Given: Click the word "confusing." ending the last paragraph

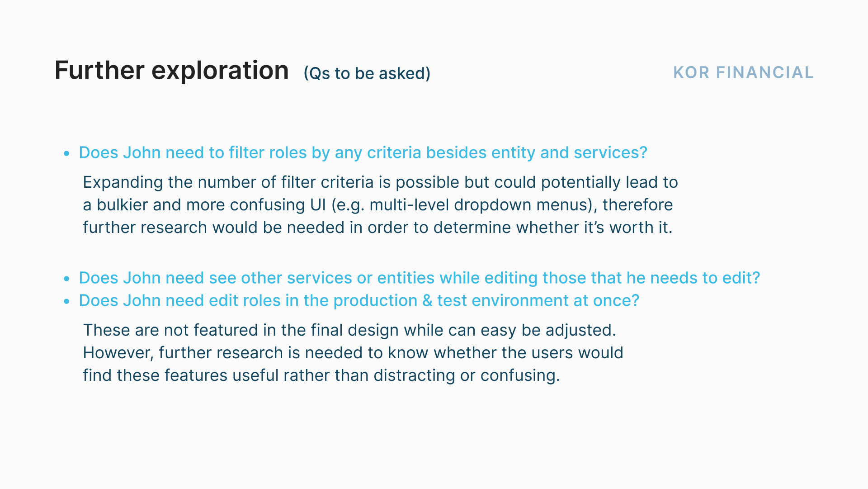Looking at the screenshot, I should tap(520, 376).
